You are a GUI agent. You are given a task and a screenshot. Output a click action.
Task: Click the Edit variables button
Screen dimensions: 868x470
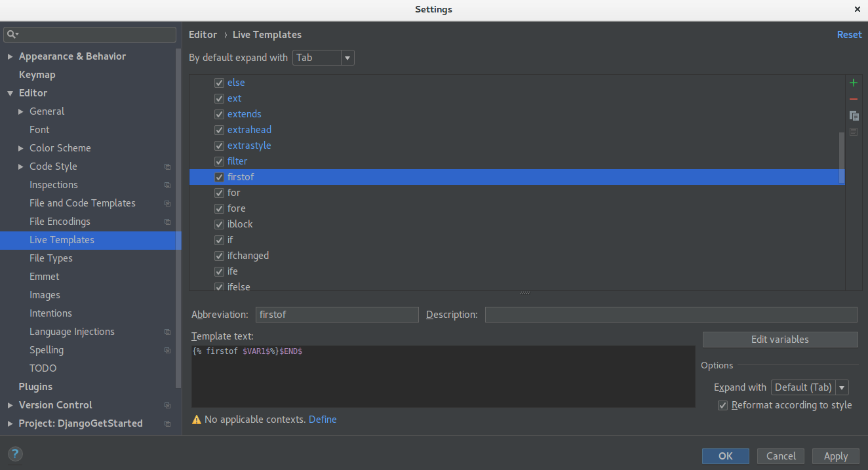click(779, 339)
